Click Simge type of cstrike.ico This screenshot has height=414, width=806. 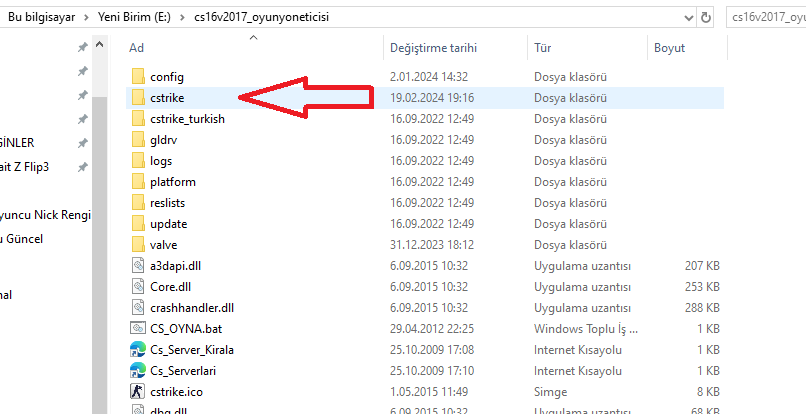tap(551, 392)
